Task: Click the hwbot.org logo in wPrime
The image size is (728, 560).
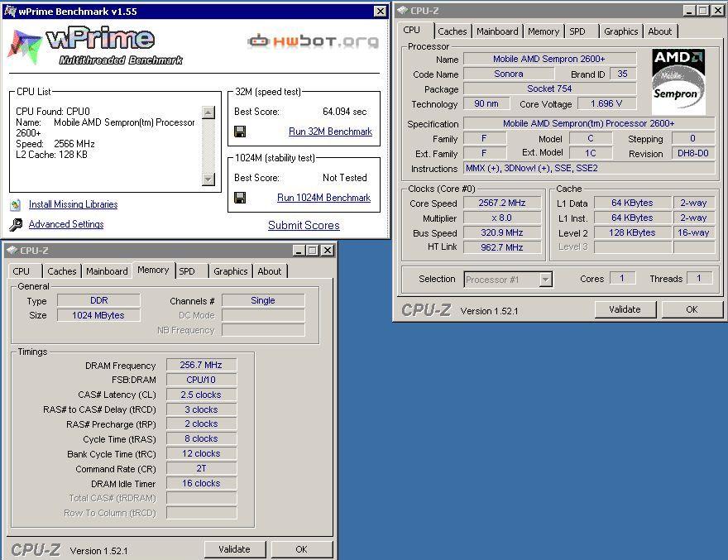Action: [314, 41]
